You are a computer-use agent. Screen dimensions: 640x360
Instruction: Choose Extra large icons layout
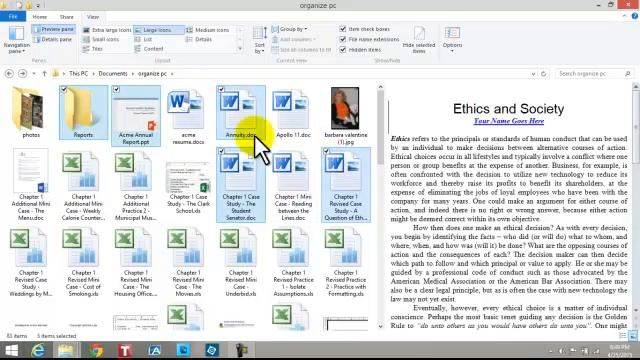[x=107, y=30]
